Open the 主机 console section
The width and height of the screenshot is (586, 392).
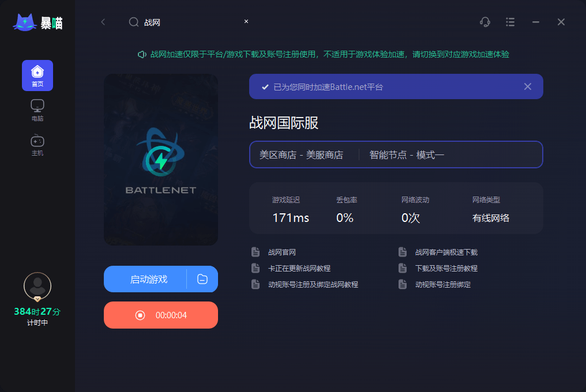(37, 145)
